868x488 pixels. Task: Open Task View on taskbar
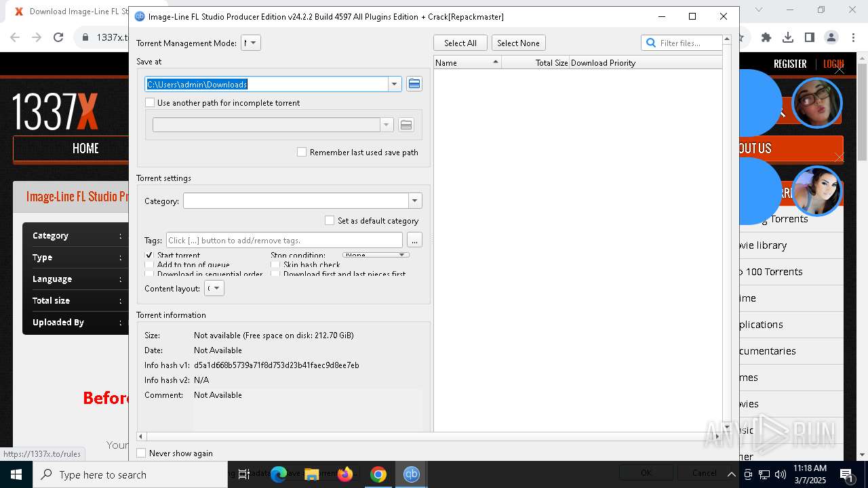coord(244,474)
